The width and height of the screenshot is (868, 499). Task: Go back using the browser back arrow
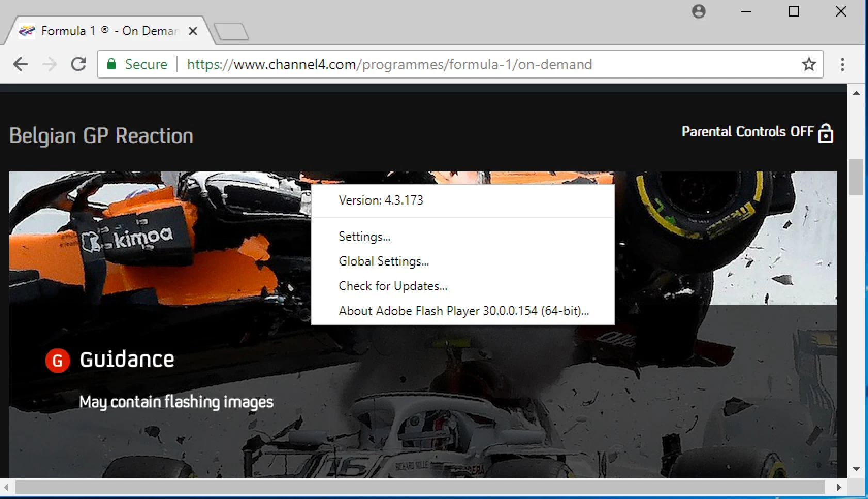(21, 65)
